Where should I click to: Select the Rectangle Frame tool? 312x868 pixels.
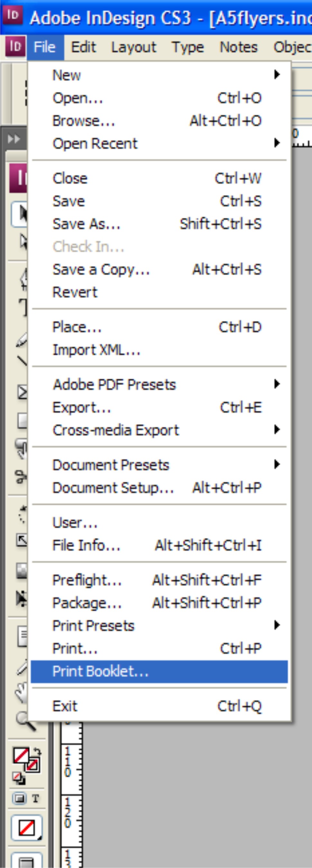(22, 392)
